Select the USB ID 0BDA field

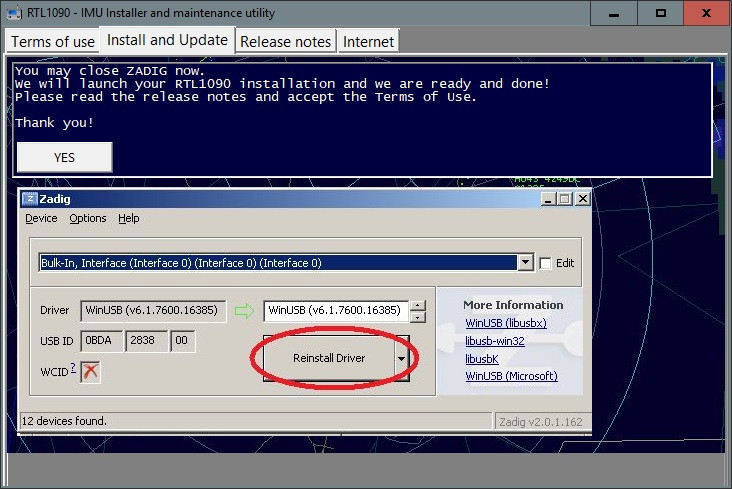click(102, 340)
